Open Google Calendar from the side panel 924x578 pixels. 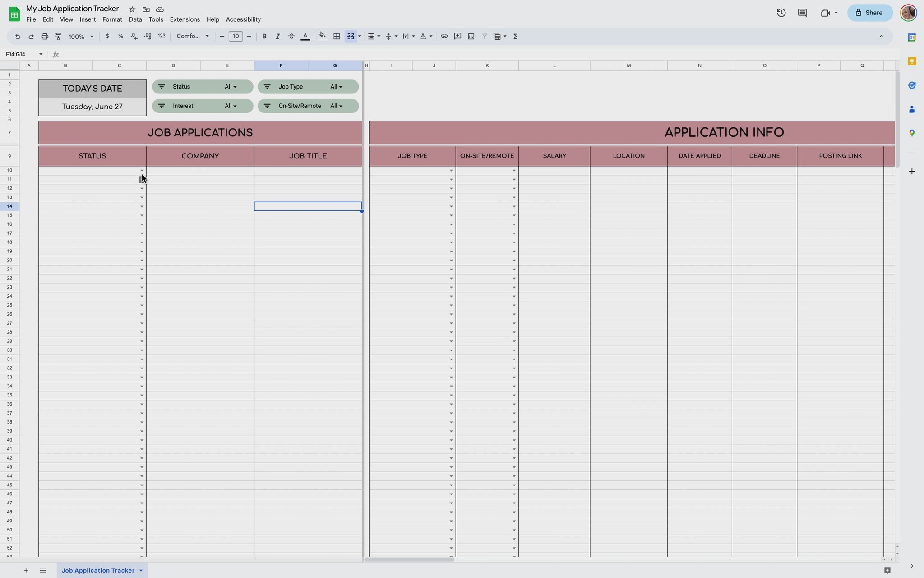coord(912,37)
